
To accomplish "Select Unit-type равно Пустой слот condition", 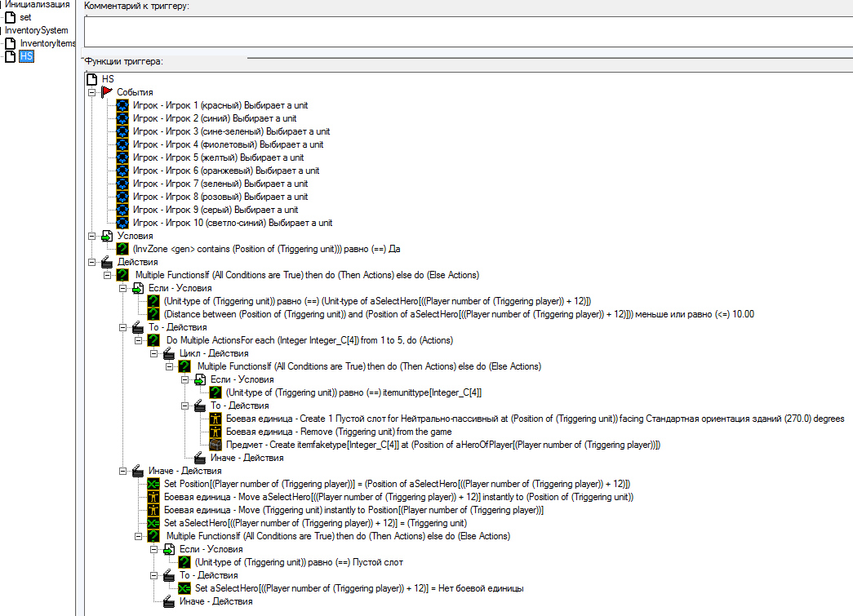I will [x=299, y=562].
